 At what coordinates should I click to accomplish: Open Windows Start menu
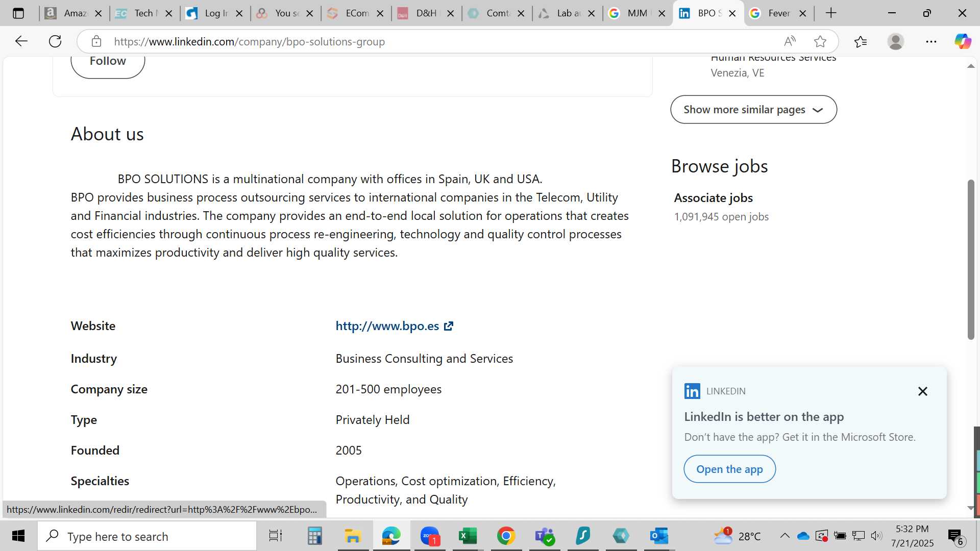(18, 536)
